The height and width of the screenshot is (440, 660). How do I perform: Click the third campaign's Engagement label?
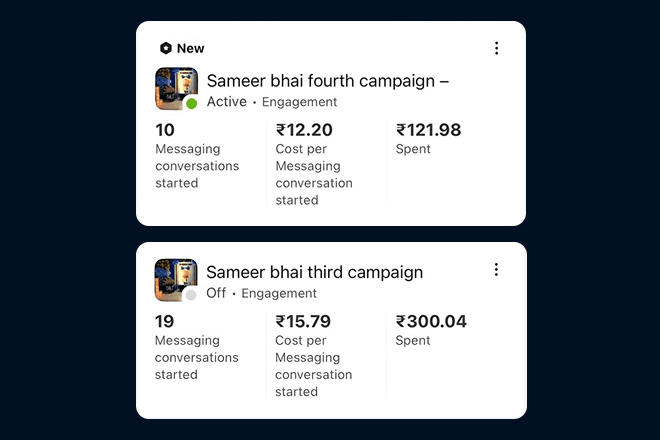pyautogui.click(x=279, y=293)
